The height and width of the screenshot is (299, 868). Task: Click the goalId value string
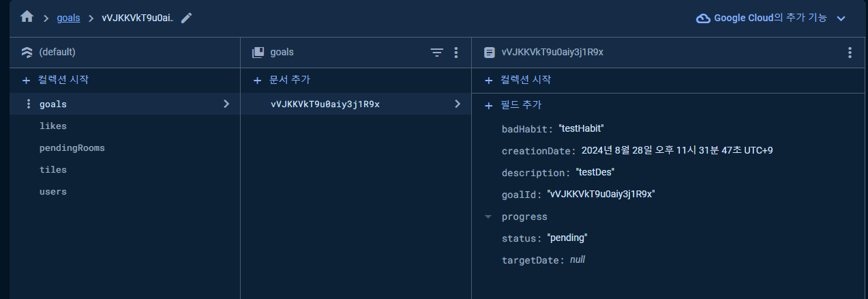click(x=601, y=195)
